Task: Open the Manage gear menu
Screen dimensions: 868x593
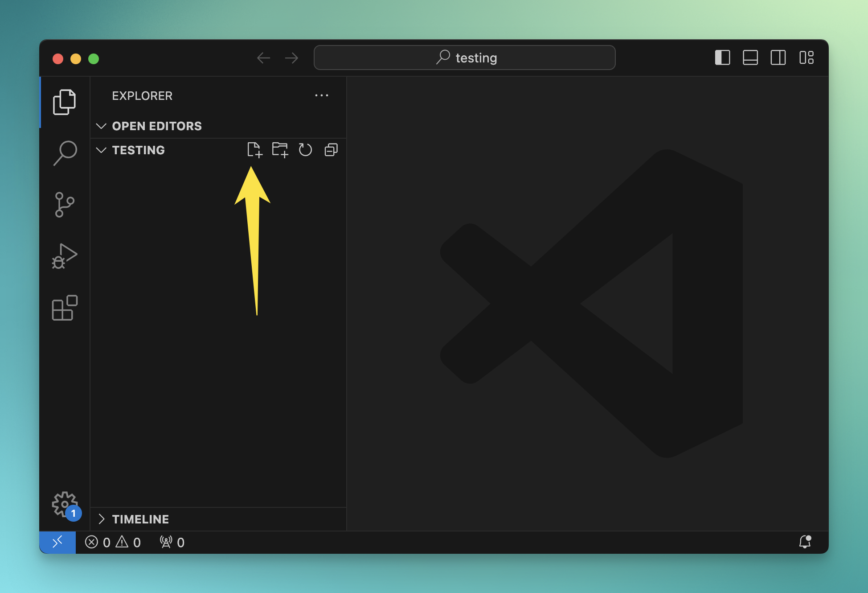Action: tap(65, 504)
